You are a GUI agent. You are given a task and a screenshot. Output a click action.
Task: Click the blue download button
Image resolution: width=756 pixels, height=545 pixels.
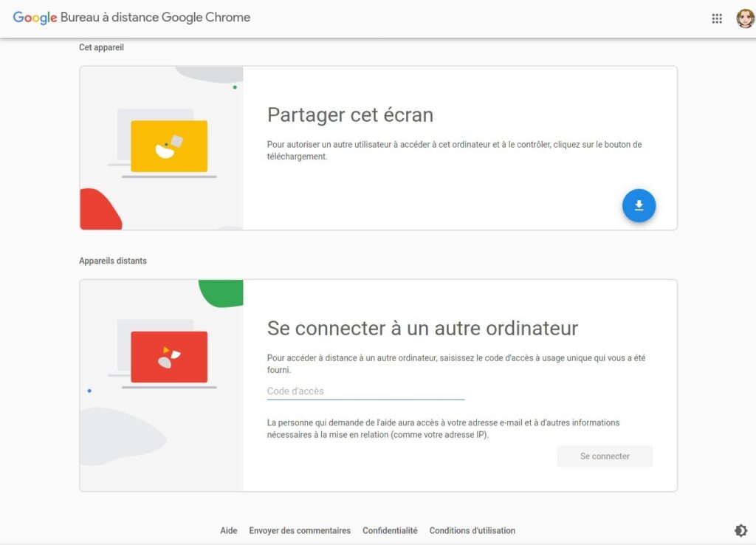click(639, 205)
